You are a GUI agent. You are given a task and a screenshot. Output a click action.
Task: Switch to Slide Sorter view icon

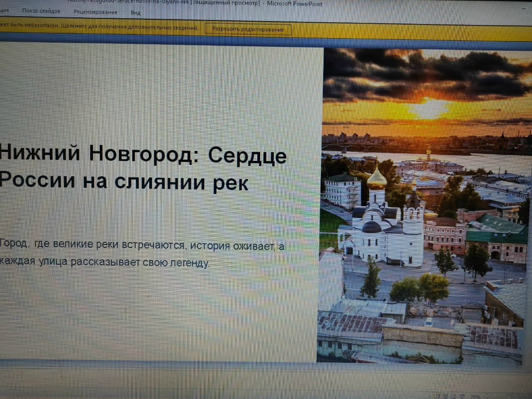pyautogui.click(x=445, y=396)
